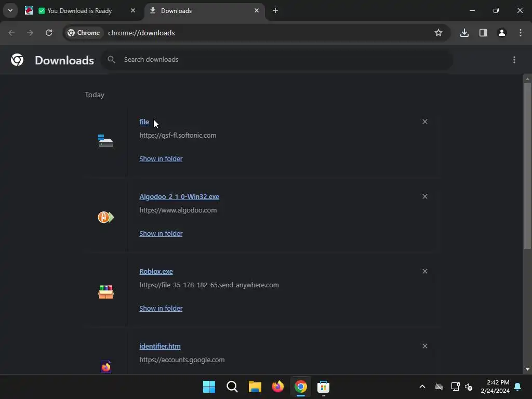
Task: Go forward to the next page
Action: (30, 33)
